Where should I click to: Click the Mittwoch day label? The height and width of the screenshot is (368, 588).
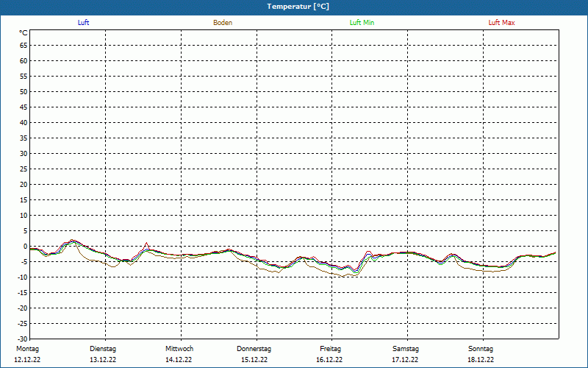point(179,349)
